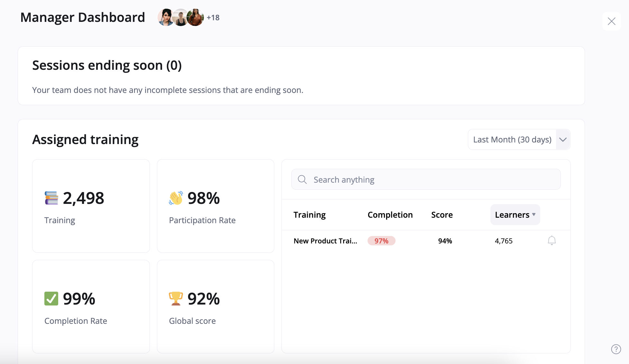Screen dimensions: 629x364
Task: Click the books icon beside 2,498
Action: (51, 198)
